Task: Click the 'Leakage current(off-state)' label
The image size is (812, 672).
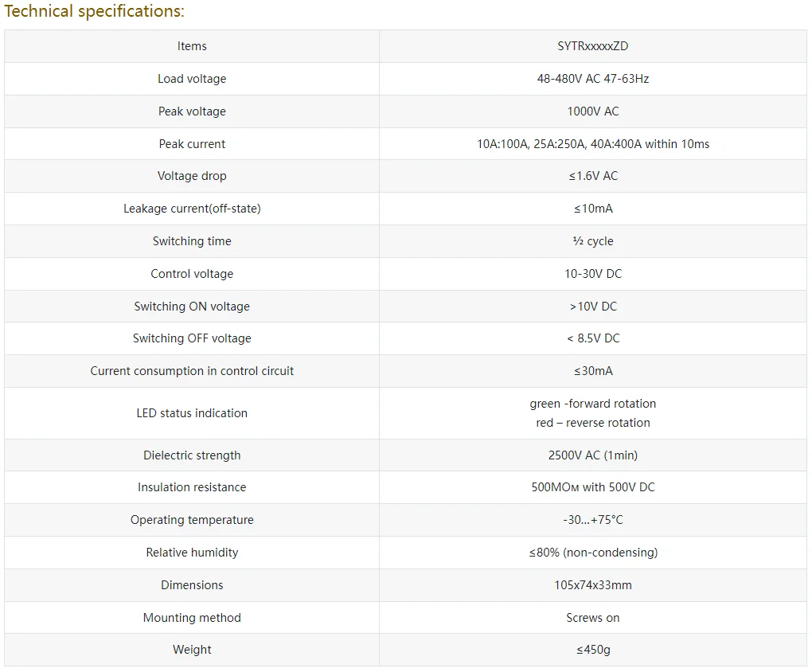Action: tap(192, 209)
